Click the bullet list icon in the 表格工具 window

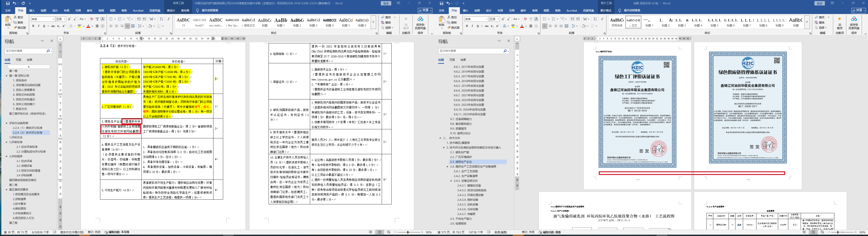click(x=111, y=19)
